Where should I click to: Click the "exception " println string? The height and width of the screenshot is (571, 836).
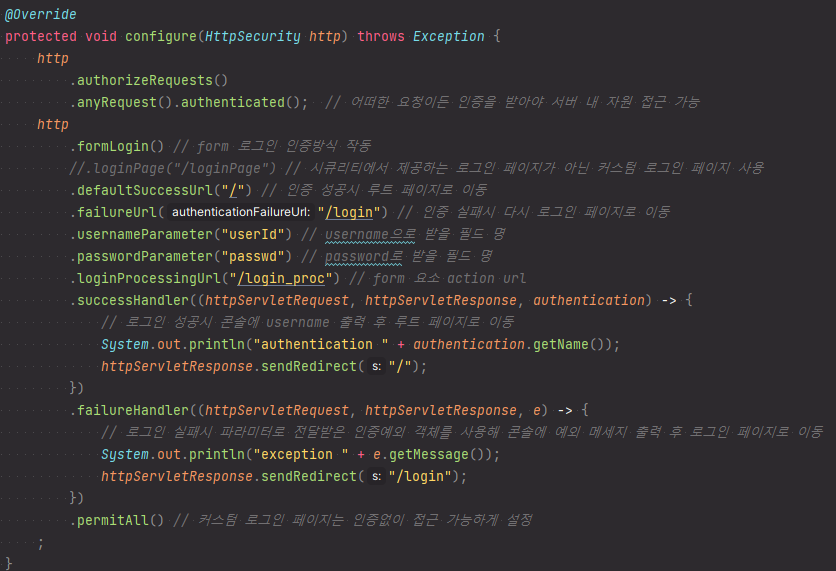[301, 454]
